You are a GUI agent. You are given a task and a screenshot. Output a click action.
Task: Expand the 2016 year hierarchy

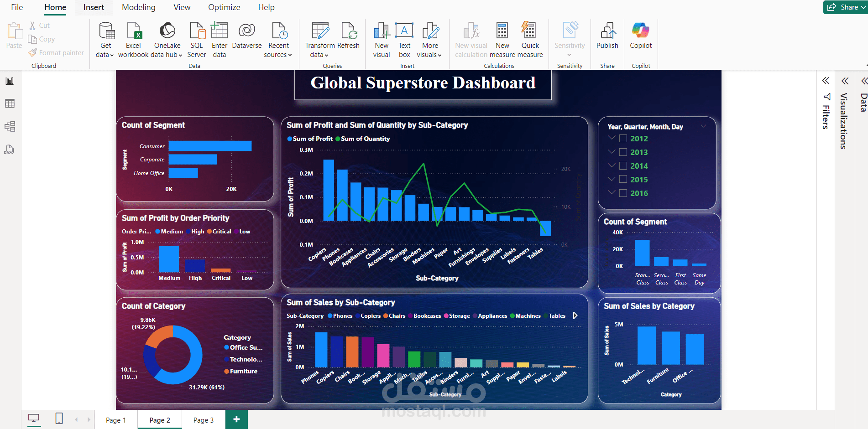point(612,193)
